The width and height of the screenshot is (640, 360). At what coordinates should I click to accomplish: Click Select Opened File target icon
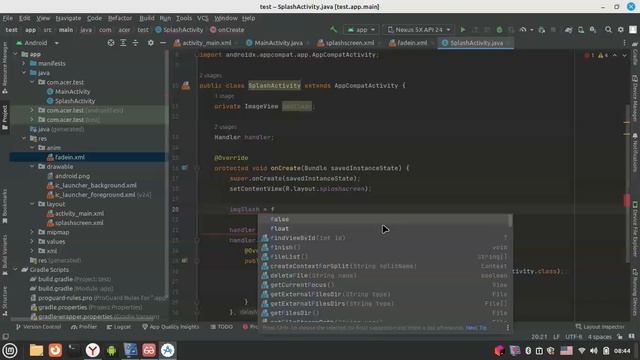click(x=111, y=42)
